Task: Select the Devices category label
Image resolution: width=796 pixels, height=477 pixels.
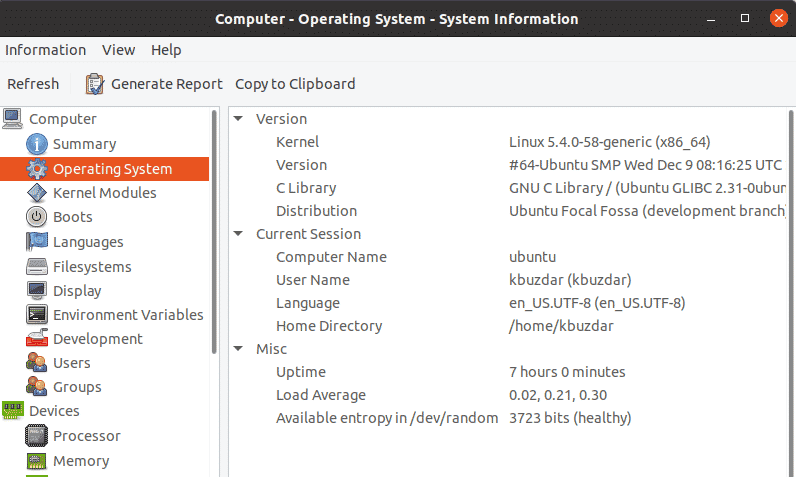Action: coord(54,411)
